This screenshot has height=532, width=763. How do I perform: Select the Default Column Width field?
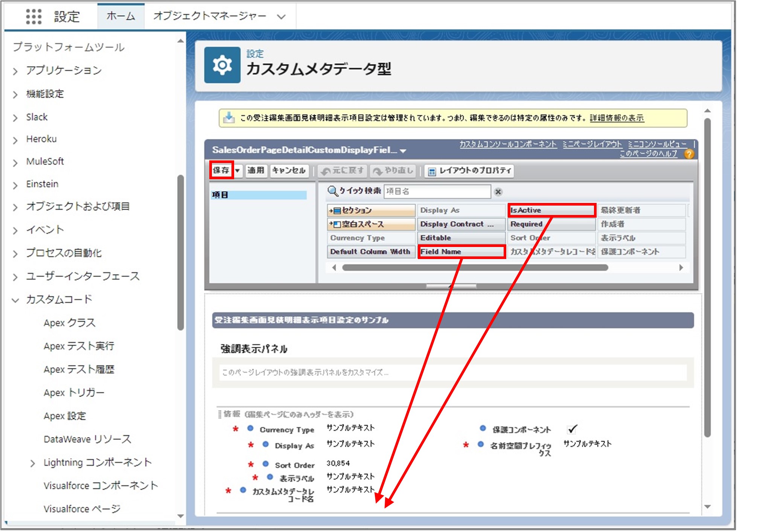(x=371, y=252)
